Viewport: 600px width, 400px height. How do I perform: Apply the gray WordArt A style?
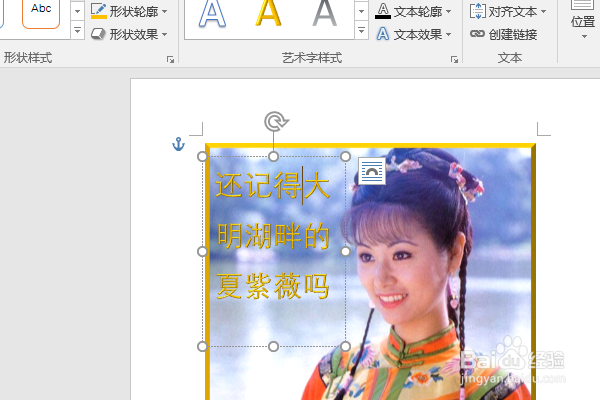[x=324, y=13]
